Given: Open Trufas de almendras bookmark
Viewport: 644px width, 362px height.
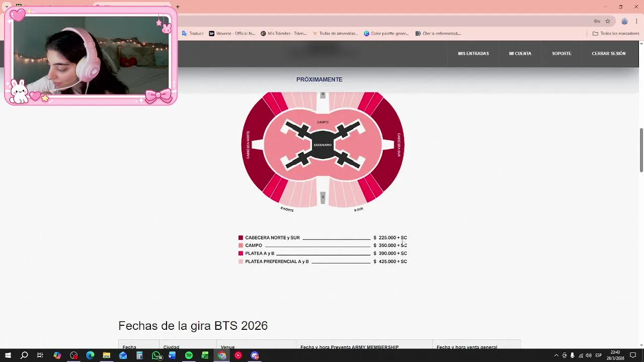Looking at the screenshot, I should [335, 34].
